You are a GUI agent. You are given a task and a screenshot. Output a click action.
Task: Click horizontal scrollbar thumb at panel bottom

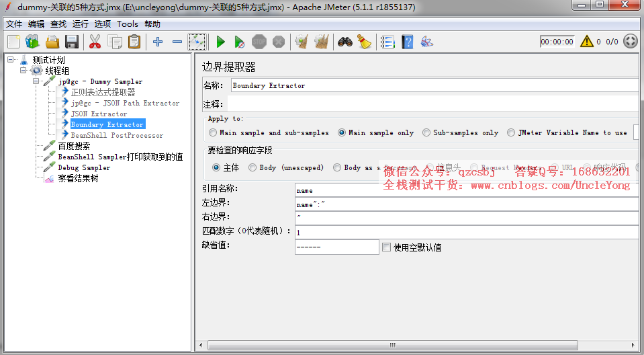coord(393,345)
